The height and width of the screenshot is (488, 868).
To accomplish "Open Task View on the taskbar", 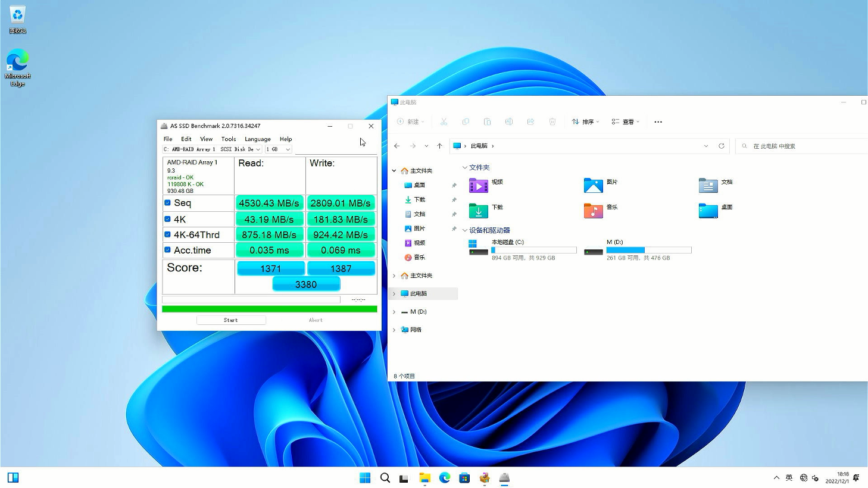I will pos(404,478).
